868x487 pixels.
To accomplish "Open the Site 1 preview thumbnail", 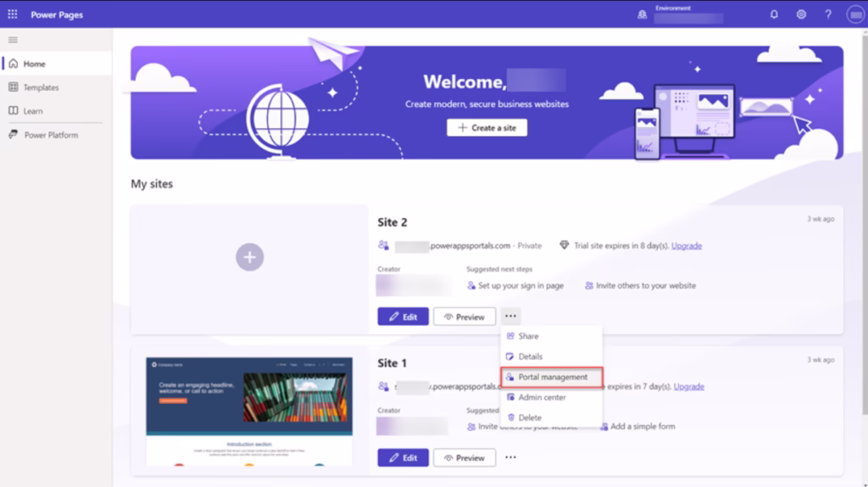I will (249, 411).
